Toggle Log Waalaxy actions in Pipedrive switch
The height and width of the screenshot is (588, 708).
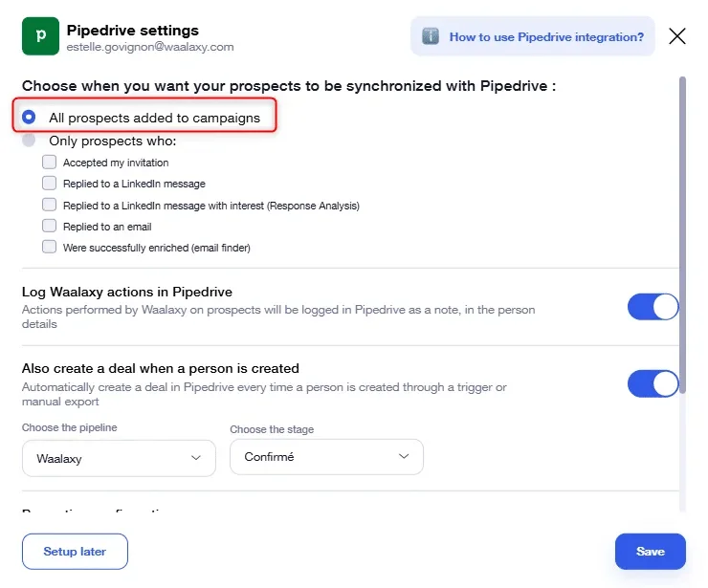[653, 307]
